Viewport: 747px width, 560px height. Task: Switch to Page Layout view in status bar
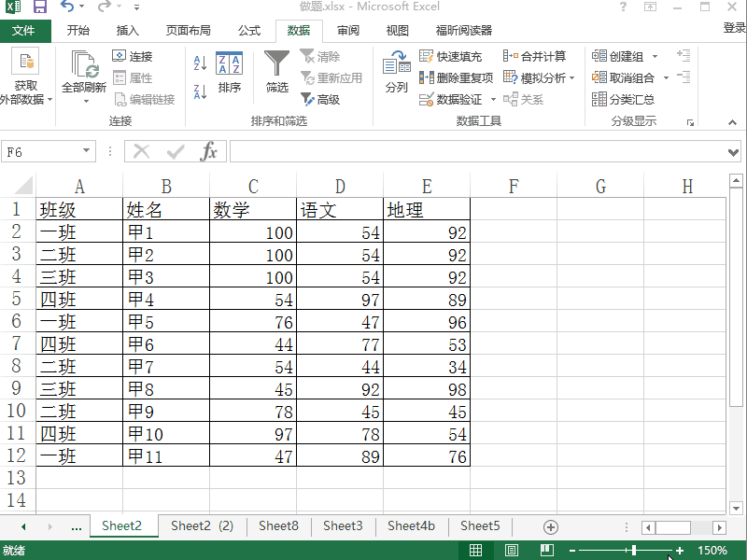(512, 551)
